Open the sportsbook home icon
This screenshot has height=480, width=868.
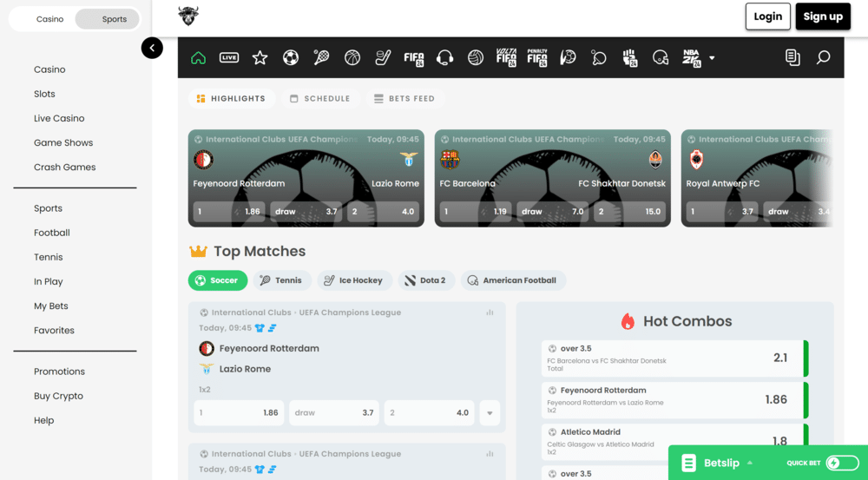198,57
